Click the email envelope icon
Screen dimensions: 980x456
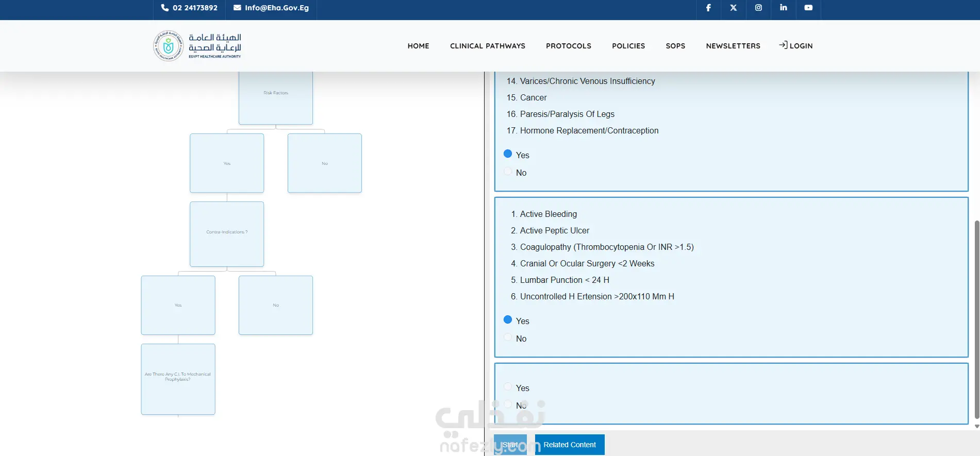(237, 8)
